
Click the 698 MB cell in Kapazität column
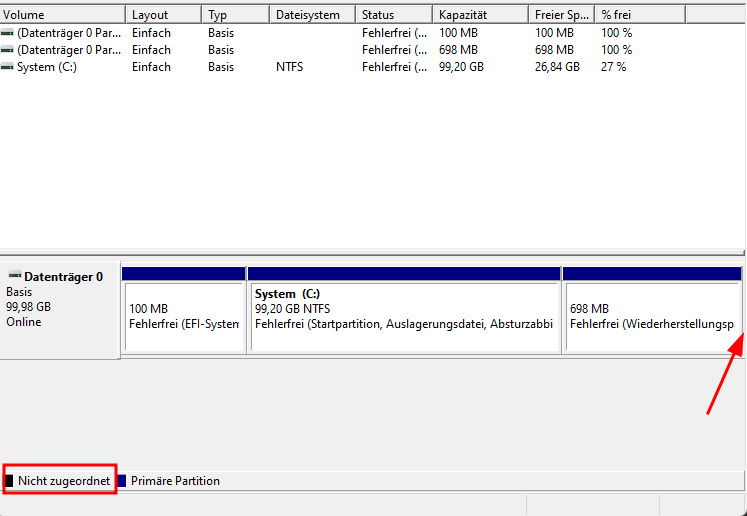pos(458,50)
